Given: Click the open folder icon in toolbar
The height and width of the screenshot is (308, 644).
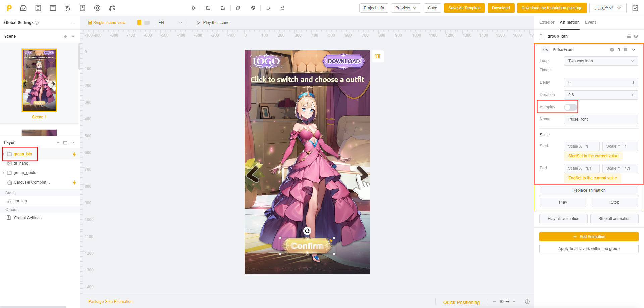Looking at the screenshot, I should click(223, 8).
